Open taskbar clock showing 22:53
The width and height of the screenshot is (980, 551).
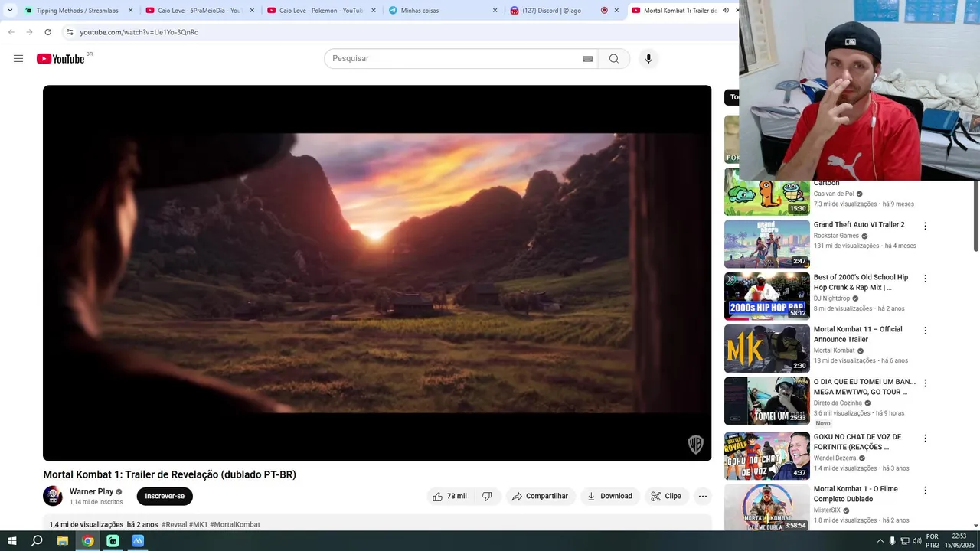959,541
